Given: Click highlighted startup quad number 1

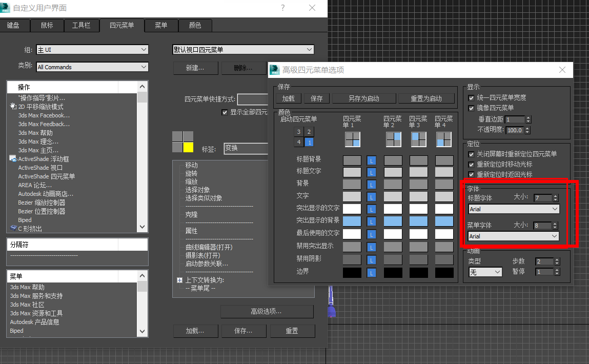Looking at the screenshot, I should click(309, 143).
